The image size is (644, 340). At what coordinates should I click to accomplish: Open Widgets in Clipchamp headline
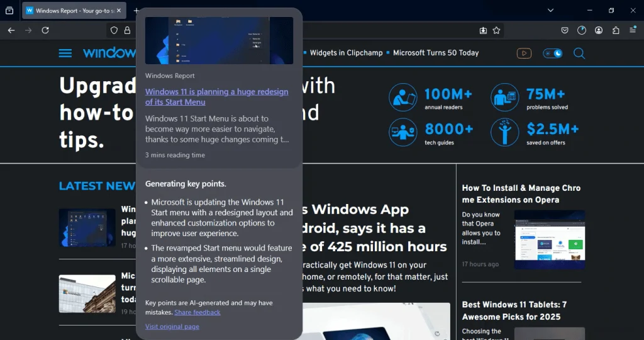(347, 53)
